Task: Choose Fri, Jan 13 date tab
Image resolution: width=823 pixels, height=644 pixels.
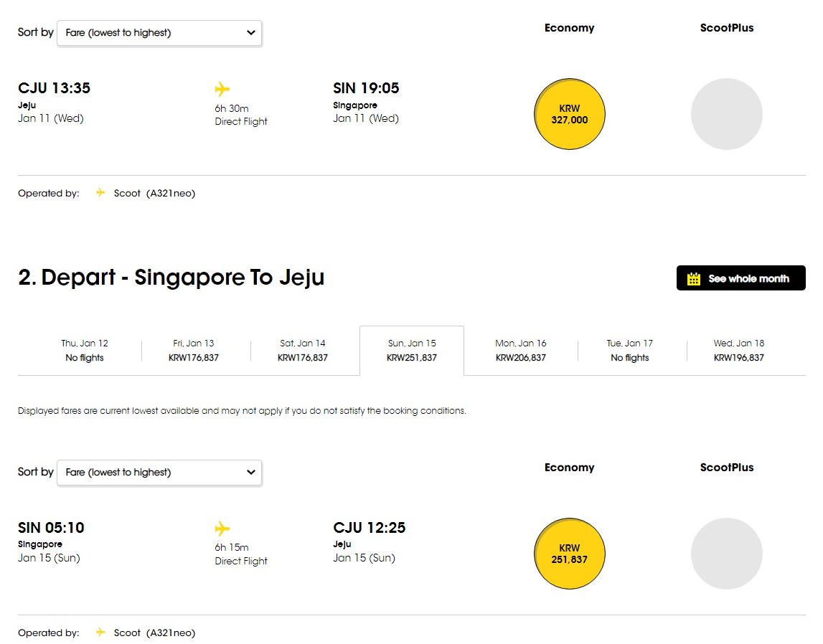Action: [x=194, y=350]
